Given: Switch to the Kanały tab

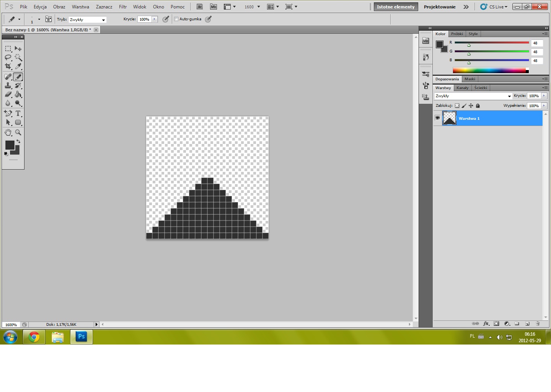Looking at the screenshot, I should coord(462,88).
